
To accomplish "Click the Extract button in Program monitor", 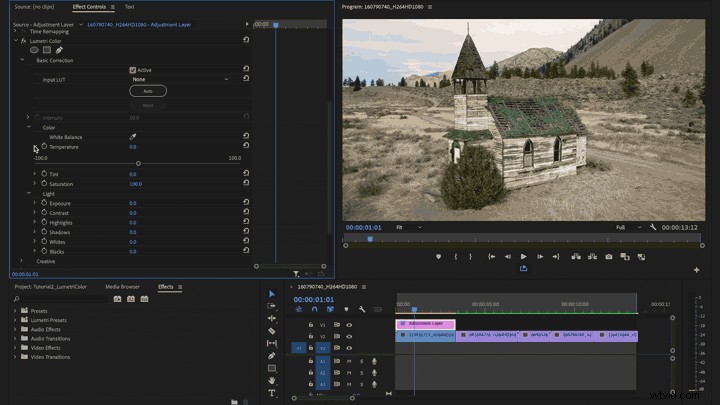I will 592,257.
